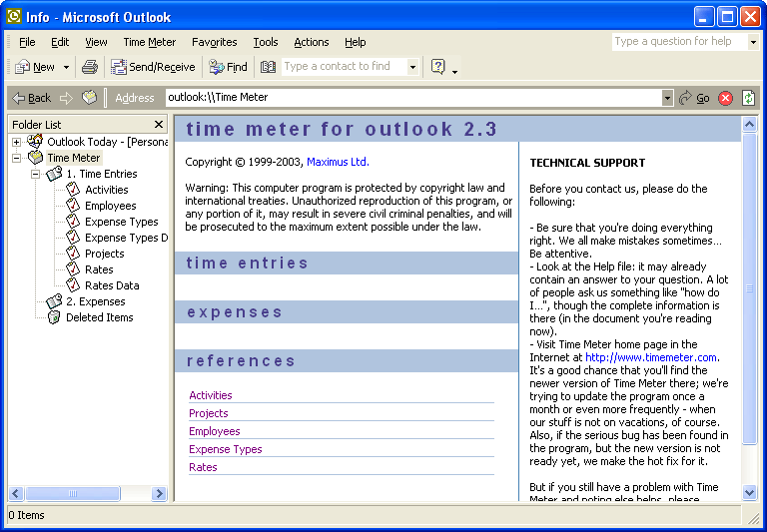Click the red Stop icon
The width and height of the screenshot is (767, 532).
pyautogui.click(x=725, y=98)
